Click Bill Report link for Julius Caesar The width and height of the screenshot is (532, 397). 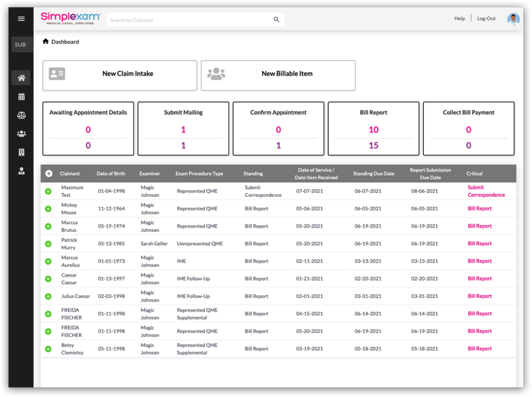pos(480,296)
